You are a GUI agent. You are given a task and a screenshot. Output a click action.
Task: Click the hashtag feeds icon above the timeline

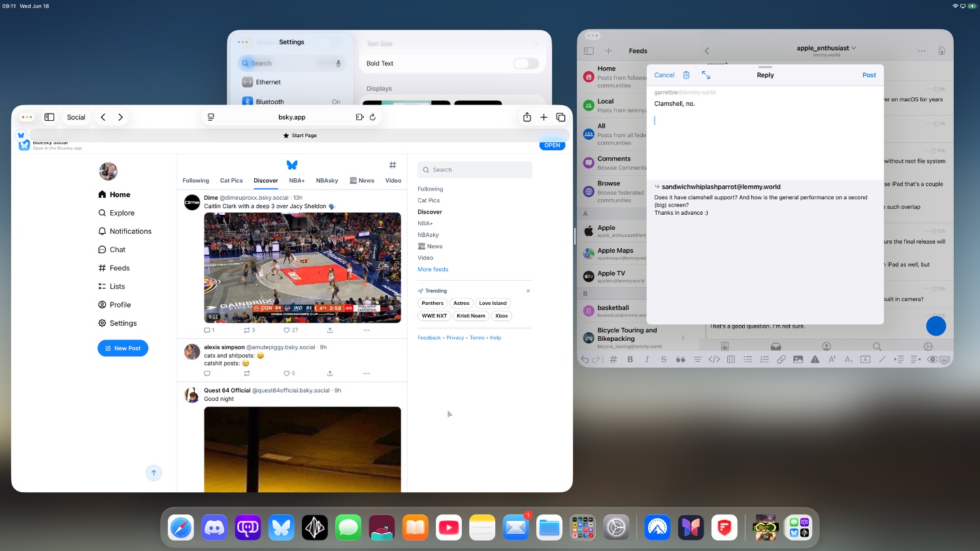pos(393,165)
